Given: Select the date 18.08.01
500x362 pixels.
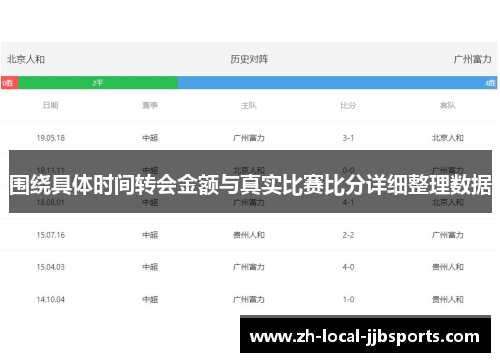Looking at the screenshot, I should pyautogui.click(x=51, y=202).
